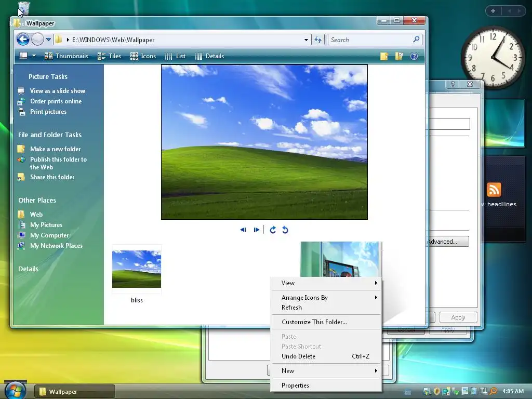Screen dimensions: 532x399
Task: Click the Wallpaper taskbar button
Action: pyautogui.click(x=75, y=392)
